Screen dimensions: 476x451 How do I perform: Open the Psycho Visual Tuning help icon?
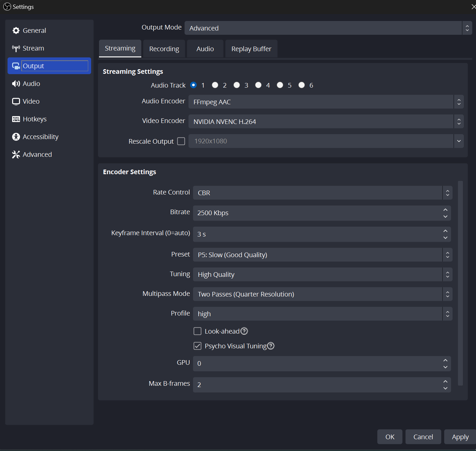271,346
